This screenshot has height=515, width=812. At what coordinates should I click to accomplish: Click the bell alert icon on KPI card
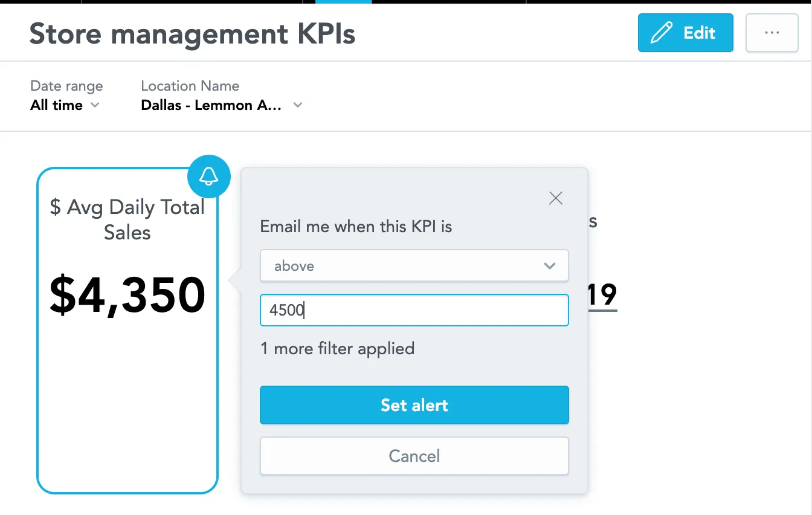point(209,177)
